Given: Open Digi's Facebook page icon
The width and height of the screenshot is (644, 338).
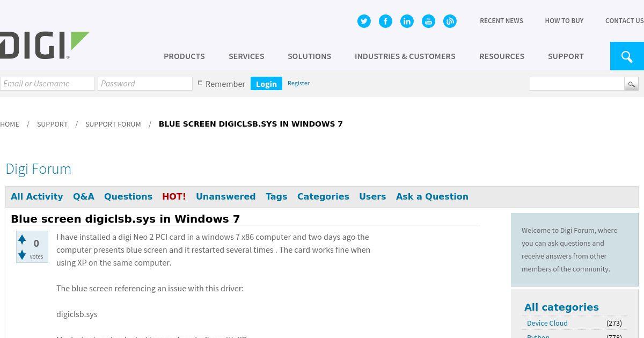Looking at the screenshot, I should click(385, 21).
